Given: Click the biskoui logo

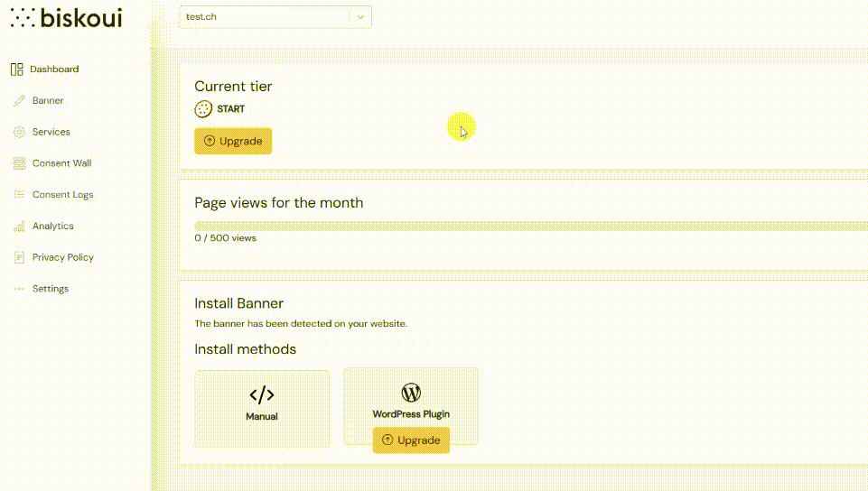Looking at the screenshot, I should point(66,17).
